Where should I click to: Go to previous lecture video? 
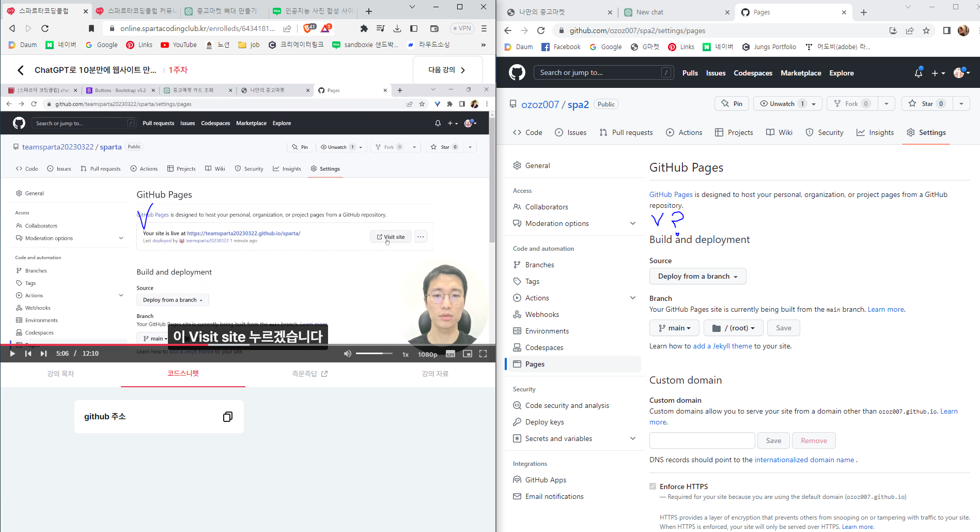tap(28, 354)
